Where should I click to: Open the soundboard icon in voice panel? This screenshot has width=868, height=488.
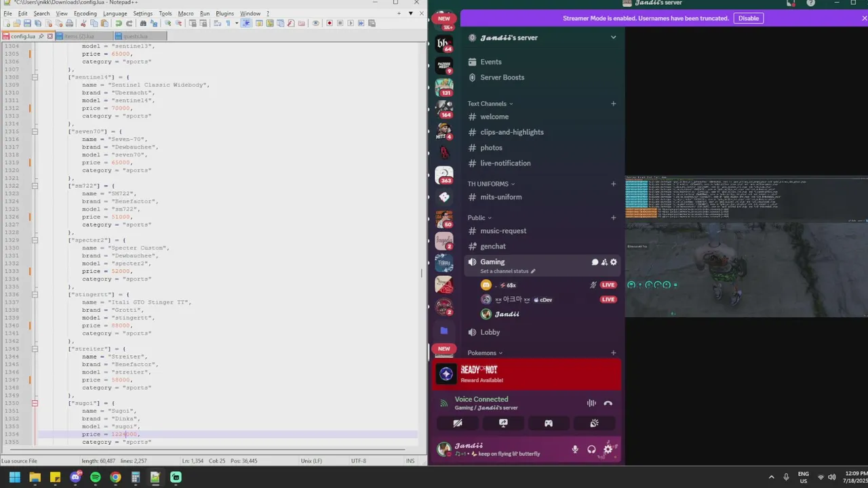tap(594, 423)
